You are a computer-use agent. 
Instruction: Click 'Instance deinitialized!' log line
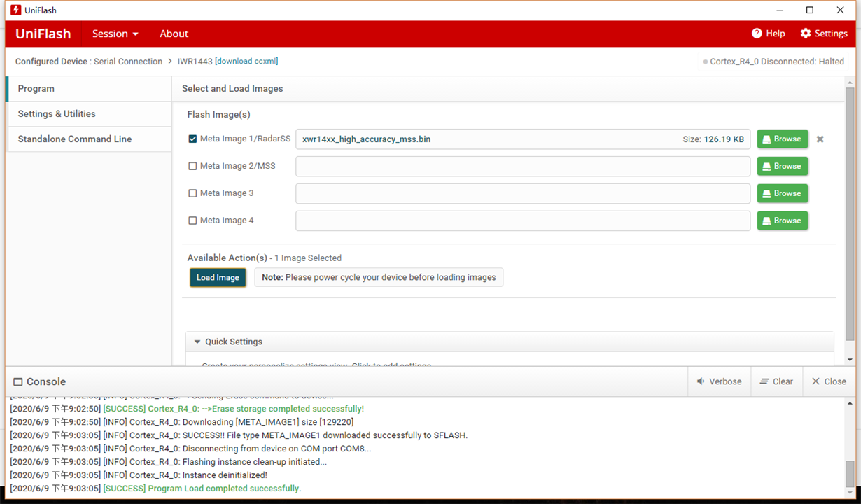(x=139, y=475)
